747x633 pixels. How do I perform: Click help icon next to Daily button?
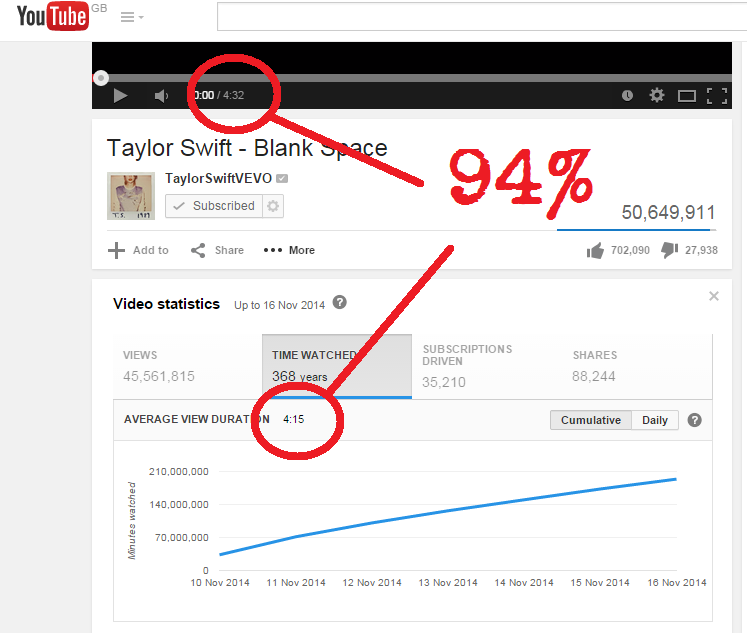click(695, 420)
